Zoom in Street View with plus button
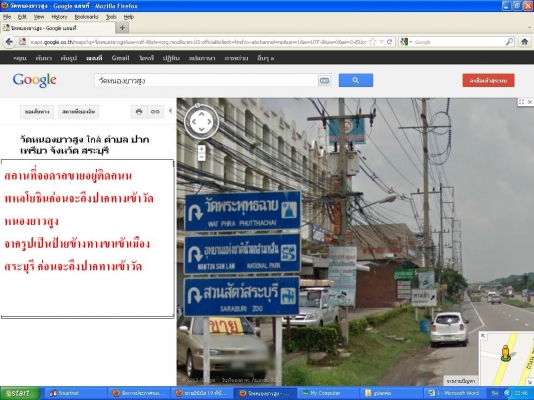 pos(202,149)
